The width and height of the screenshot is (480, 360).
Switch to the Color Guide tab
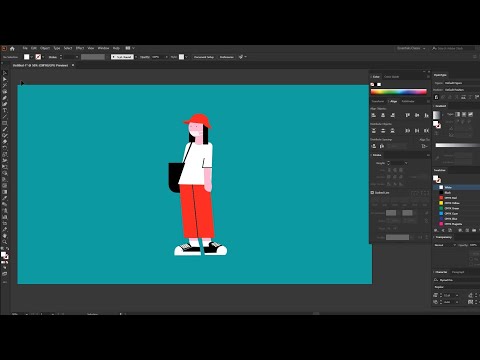coord(391,77)
